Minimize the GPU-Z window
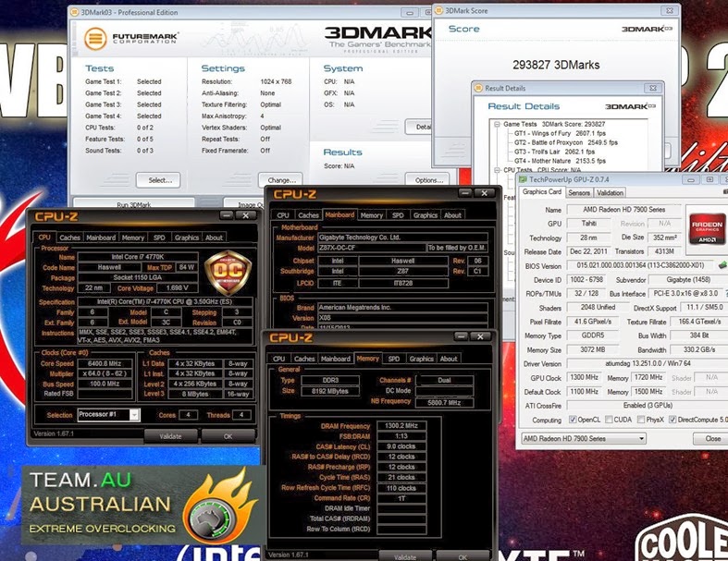The height and width of the screenshot is (561, 728). point(690,180)
